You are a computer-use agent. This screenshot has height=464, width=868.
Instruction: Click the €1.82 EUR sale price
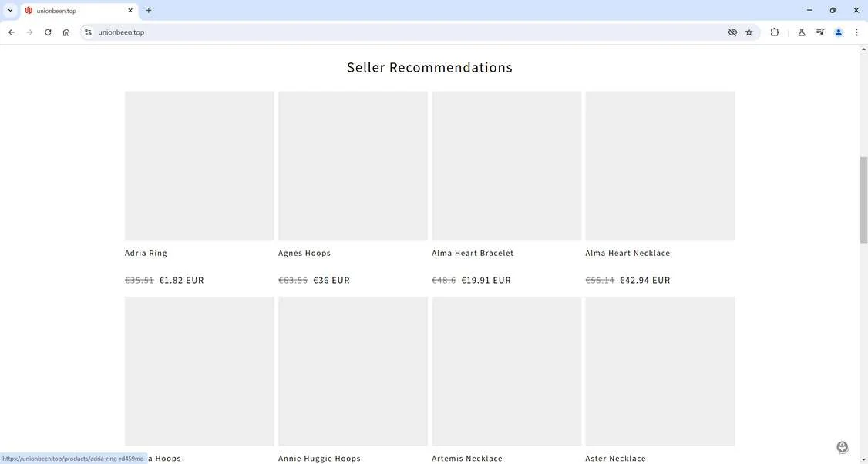182,280
